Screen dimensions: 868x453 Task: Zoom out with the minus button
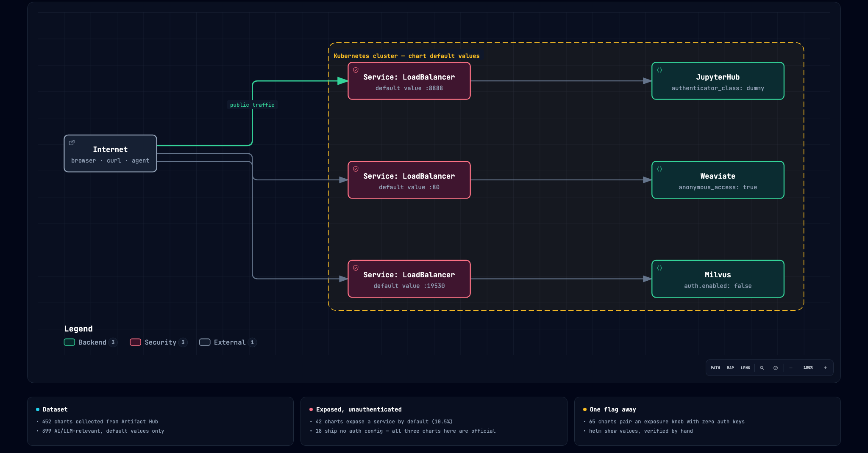pyautogui.click(x=791, y=368)
